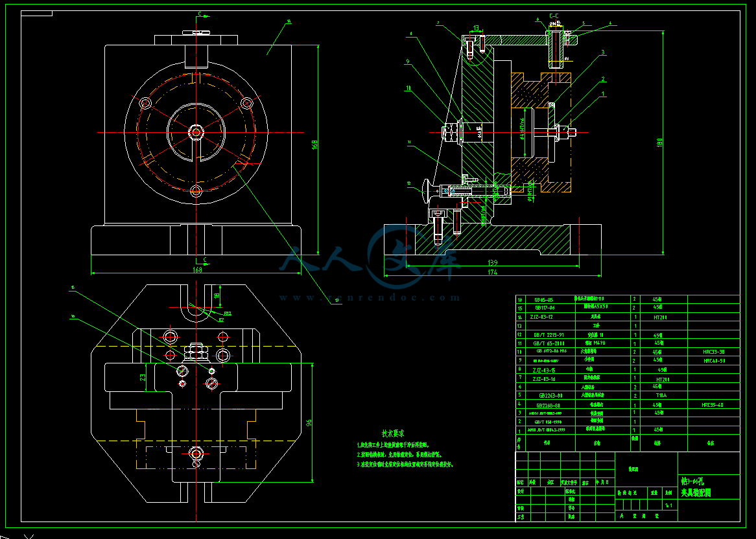Viewport: 756px width, 539px height.
Task: Click part callout number 3 on section view
Action: 603,52
